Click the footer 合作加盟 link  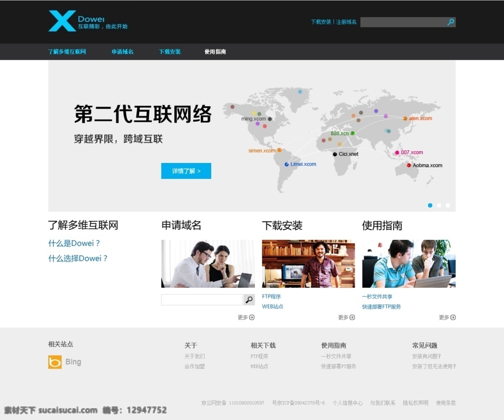(195, 366)
